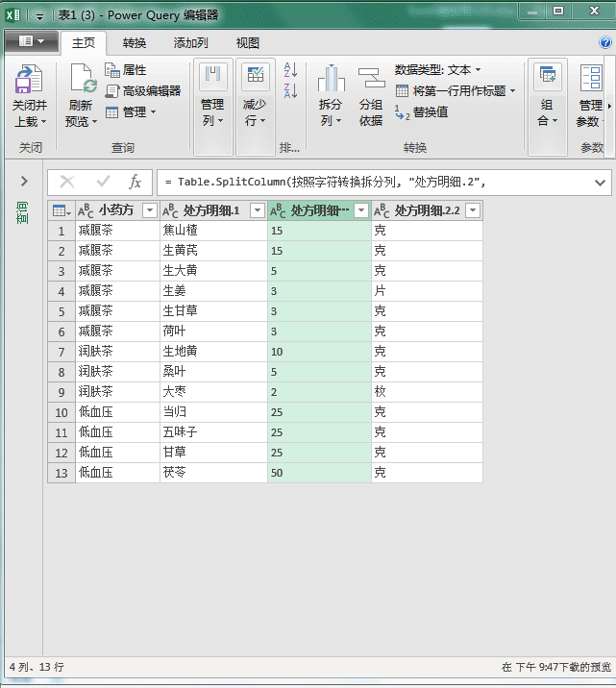Select the unit cell 片
This screenshot has width=616, height=688.
click(x=427, y=291)
